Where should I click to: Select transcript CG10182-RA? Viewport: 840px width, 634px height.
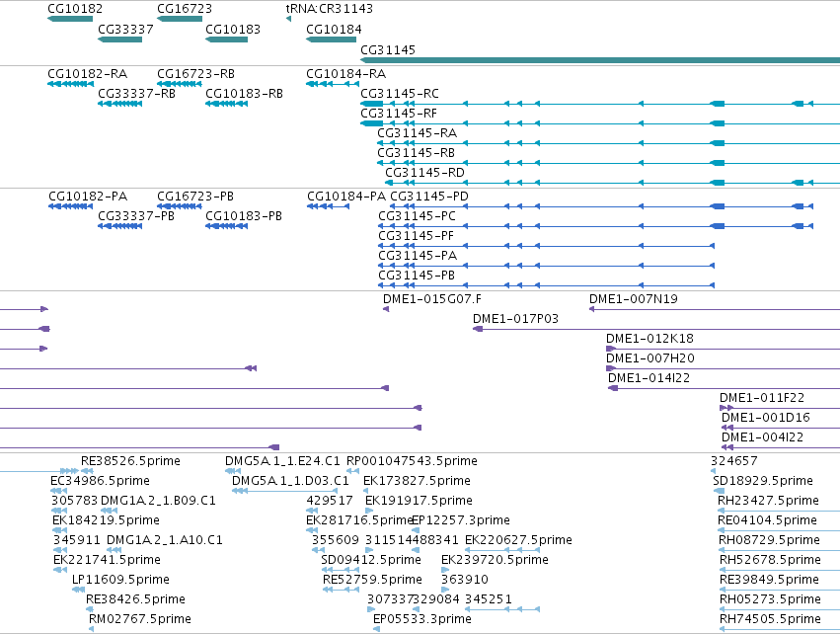click(x=70, y=84)
